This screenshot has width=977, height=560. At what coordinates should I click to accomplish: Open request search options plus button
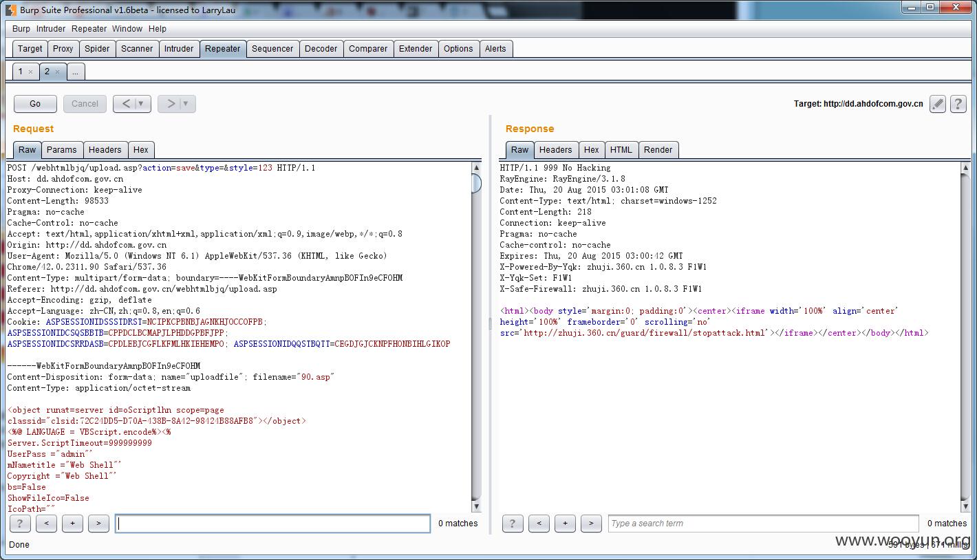72,524
